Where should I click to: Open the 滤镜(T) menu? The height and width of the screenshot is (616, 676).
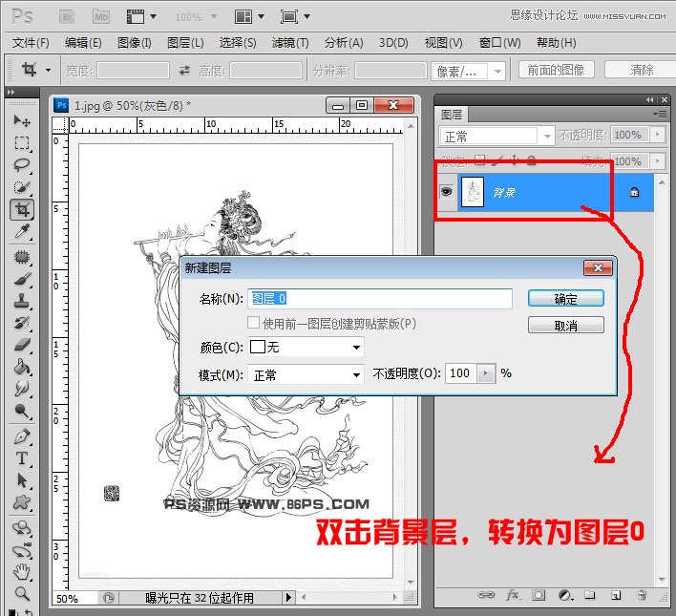tap(290, 43)
